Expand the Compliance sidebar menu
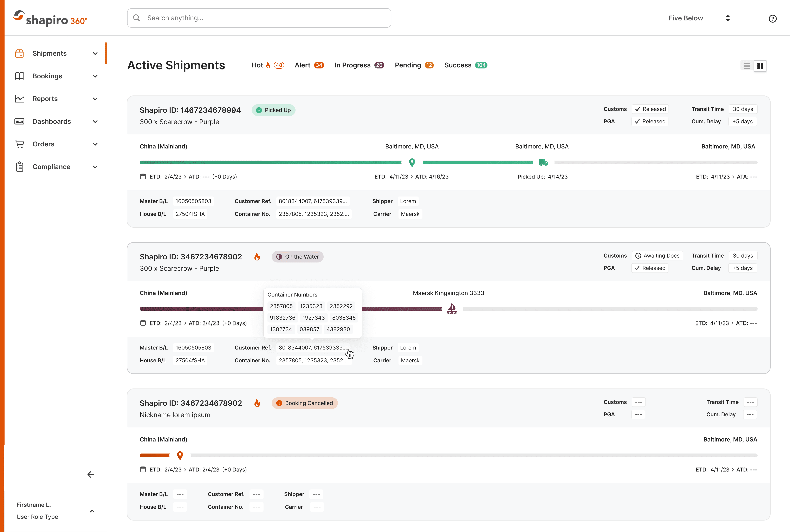The height and width of the screenshot is (532, 790). click(x=95, y=167)
